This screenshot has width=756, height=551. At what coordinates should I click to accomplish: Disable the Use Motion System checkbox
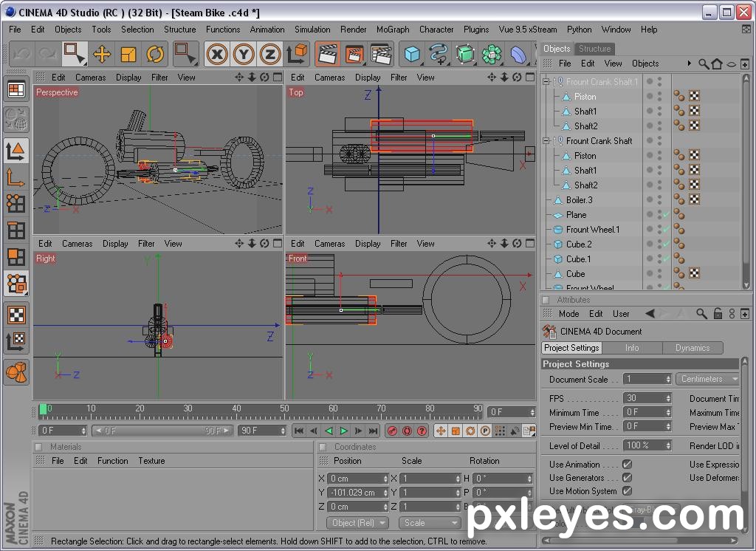point(627,490)
